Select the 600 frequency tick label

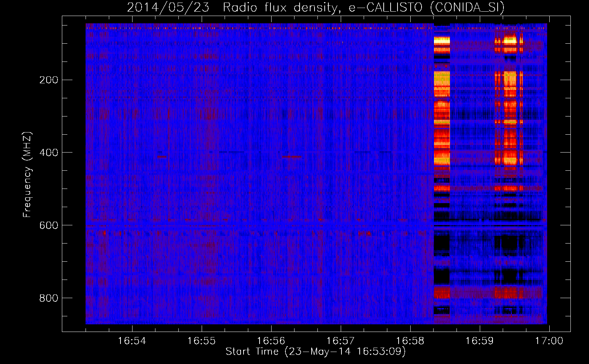pos(48,226)
